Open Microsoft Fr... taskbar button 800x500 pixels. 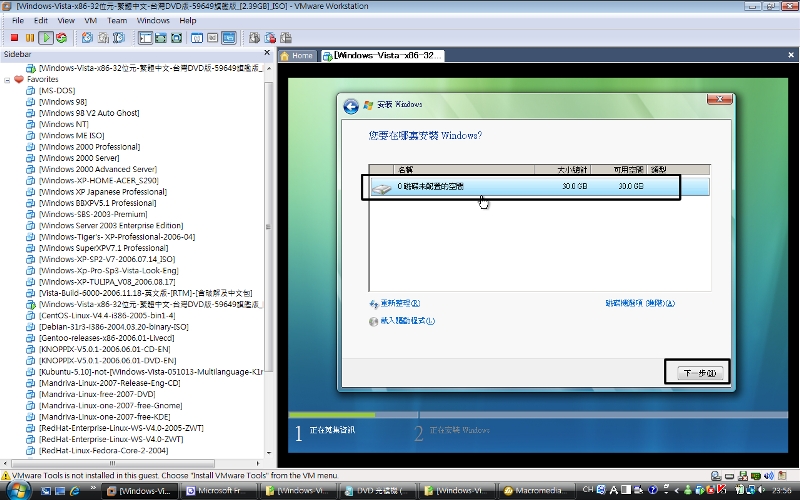click(220, 491)
